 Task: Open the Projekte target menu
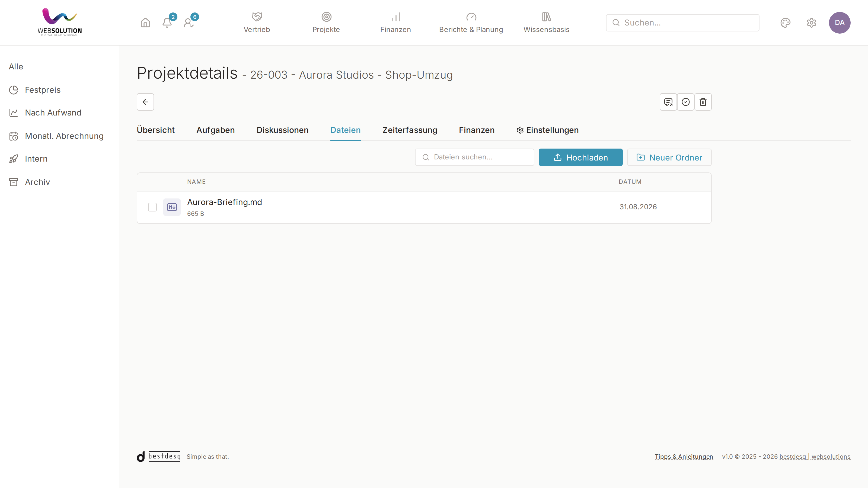(326, 23)
